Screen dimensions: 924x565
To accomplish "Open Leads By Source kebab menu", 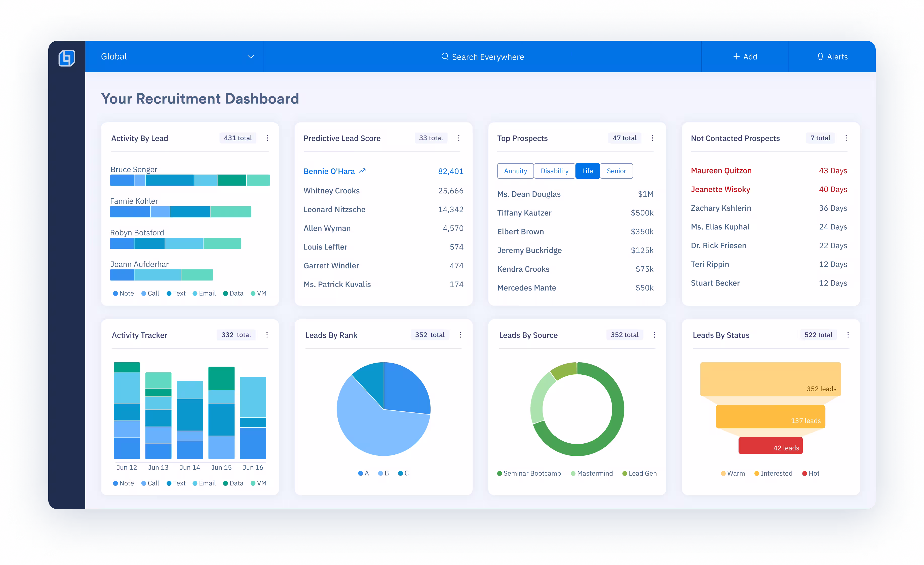I will (x=654, y=335).
